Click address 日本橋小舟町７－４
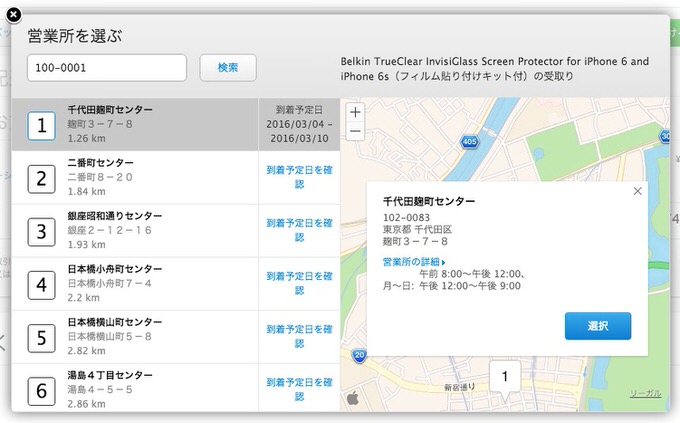The height and width of the screenshot is (423, 680). click(x=110, y=283)
